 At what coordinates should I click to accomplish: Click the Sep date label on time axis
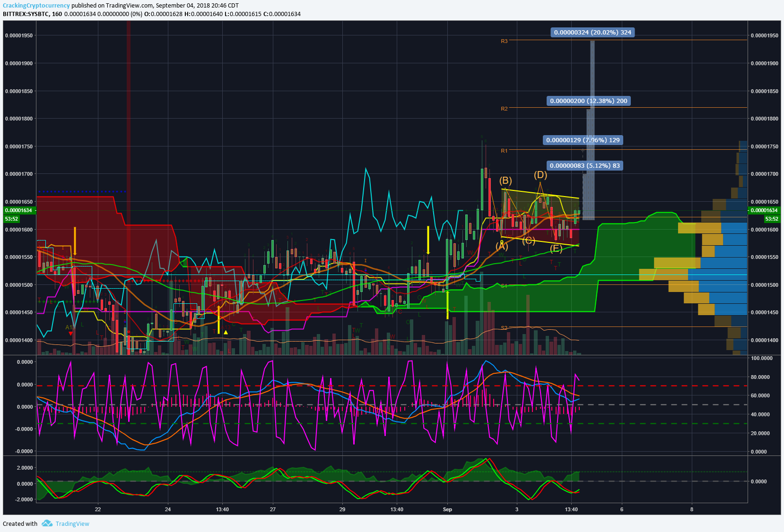447,509
